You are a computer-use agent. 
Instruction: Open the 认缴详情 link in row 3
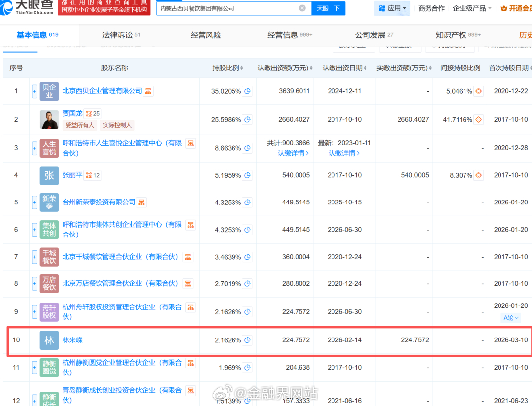[294, 153]
